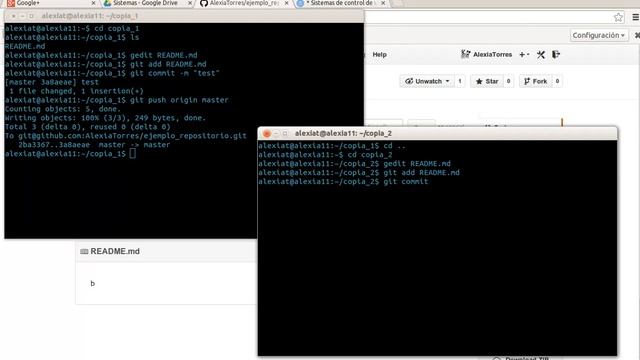Expand the plus create-new dropdown
This screenshot has width=640, height=360.
tap(524, 54)
